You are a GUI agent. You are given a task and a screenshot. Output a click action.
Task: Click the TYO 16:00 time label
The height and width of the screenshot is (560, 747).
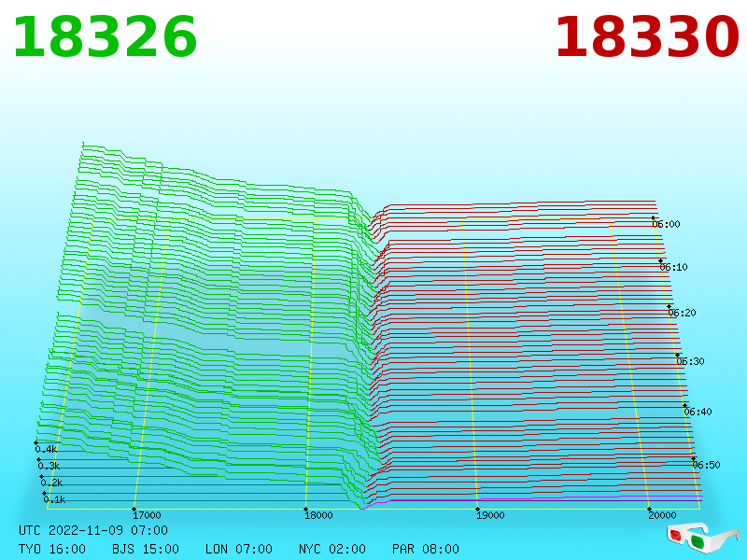52,549
